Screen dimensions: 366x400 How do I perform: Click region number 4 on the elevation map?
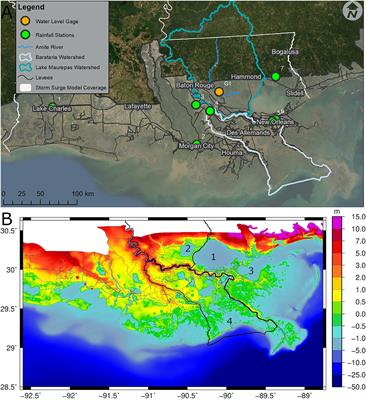point(229,321)
